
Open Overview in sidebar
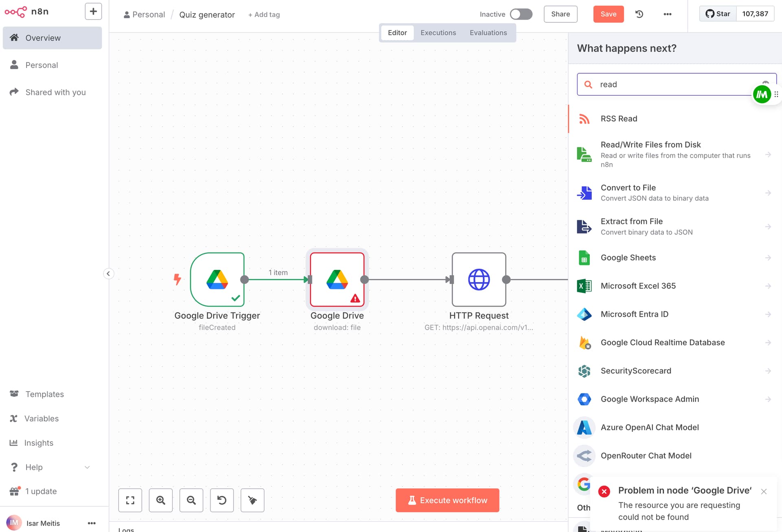coord(52,38)
